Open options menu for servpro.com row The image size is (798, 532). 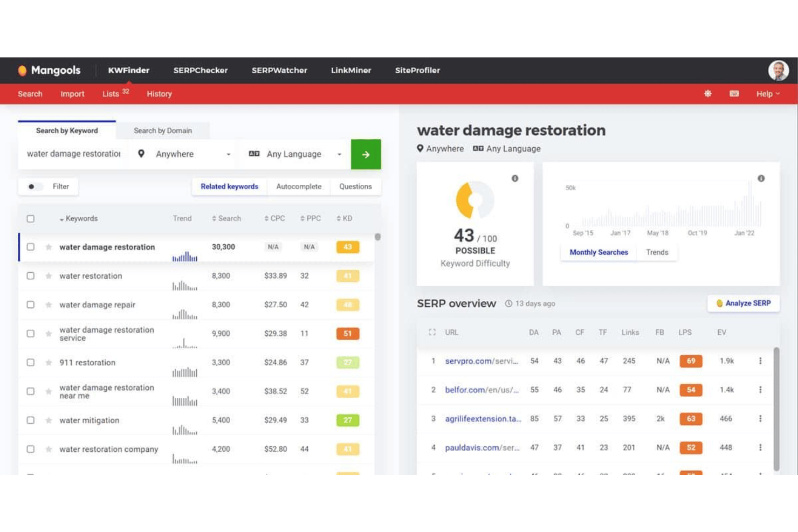point(760,361)
